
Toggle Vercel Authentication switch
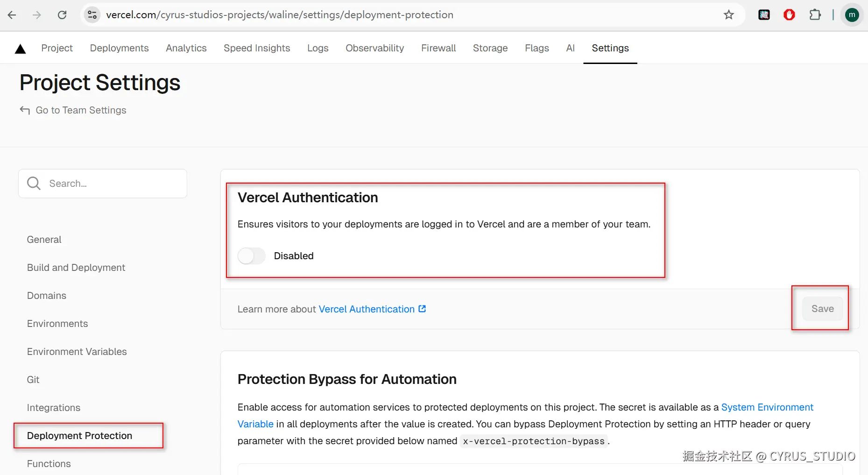[251, 256]
